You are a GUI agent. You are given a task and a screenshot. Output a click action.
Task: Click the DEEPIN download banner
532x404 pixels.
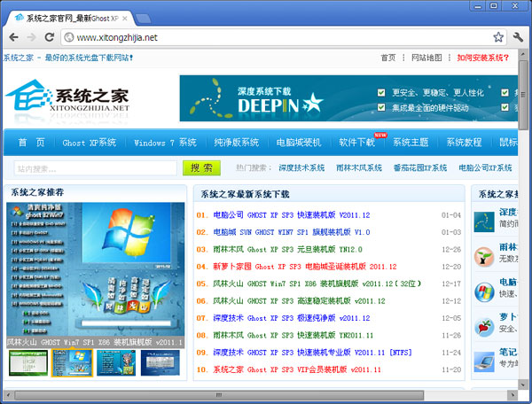coord(346,98)
